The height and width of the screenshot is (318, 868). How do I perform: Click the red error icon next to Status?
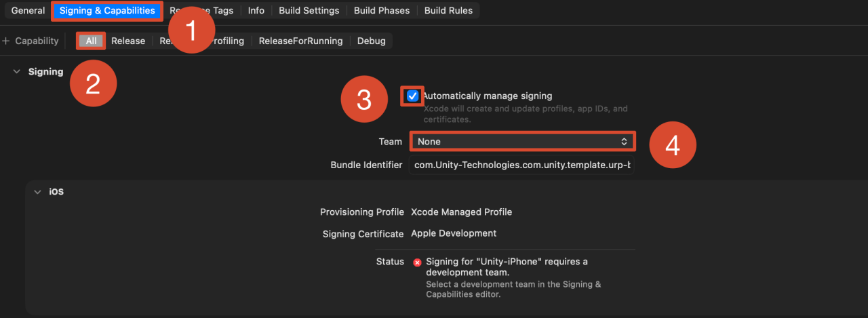coord(417,262)
